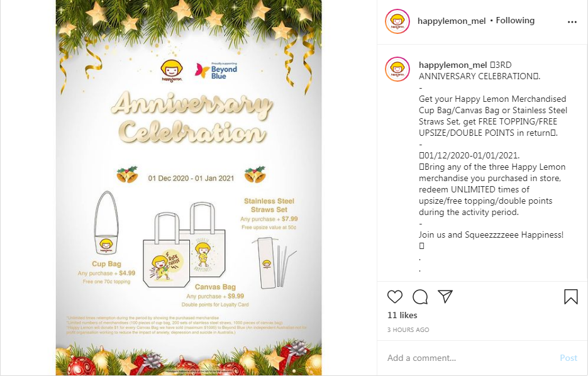588x376 pixels.
Task: Open the three-dot more options menu
Action: point(572,22)
